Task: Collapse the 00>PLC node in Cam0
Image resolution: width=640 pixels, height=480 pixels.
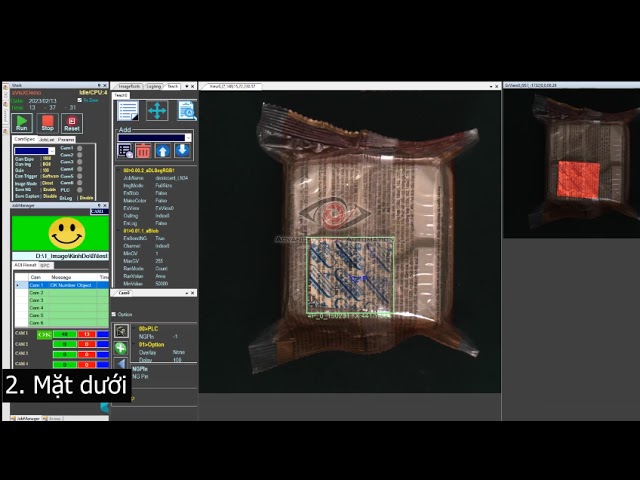Action: [134, 329]
